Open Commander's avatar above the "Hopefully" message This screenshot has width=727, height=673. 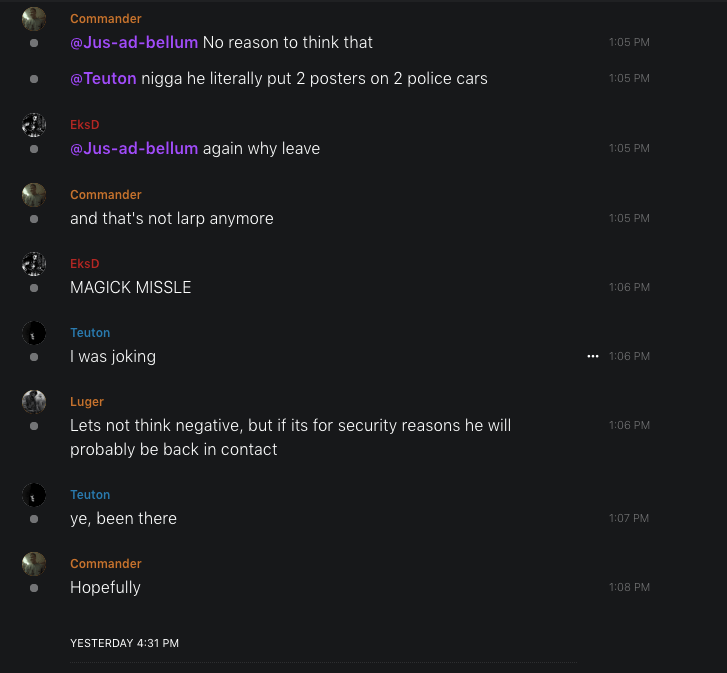34,564
